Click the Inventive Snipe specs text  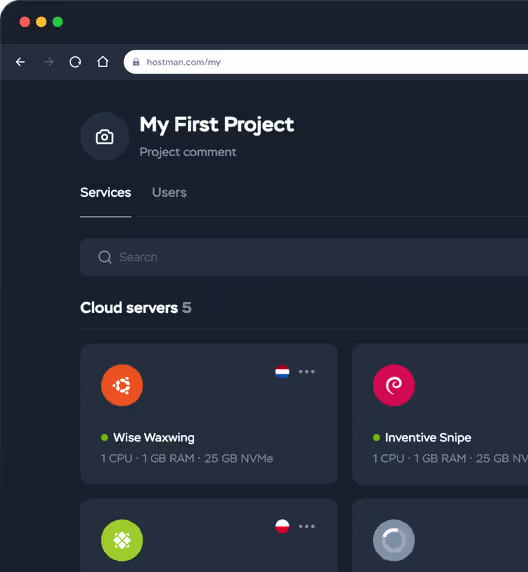pos(450,459)
